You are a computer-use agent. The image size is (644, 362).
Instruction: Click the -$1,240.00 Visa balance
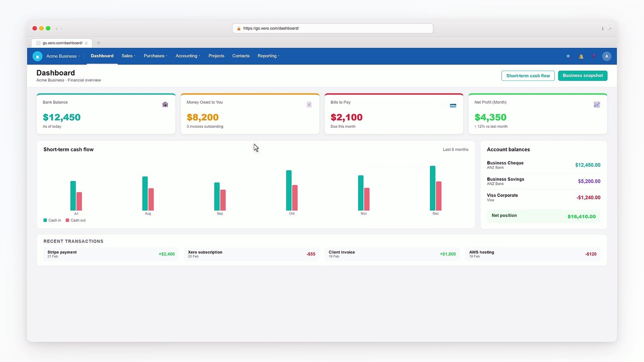[x=588, y=198]
